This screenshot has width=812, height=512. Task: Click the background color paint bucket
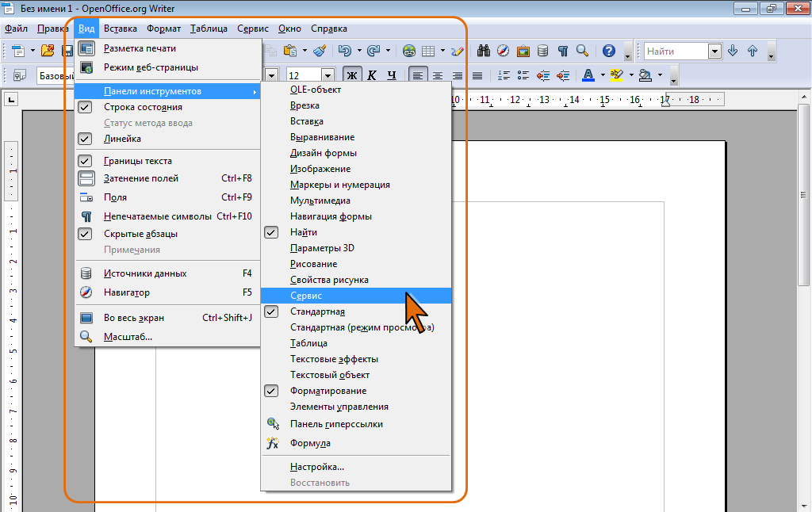click(645, 75)
